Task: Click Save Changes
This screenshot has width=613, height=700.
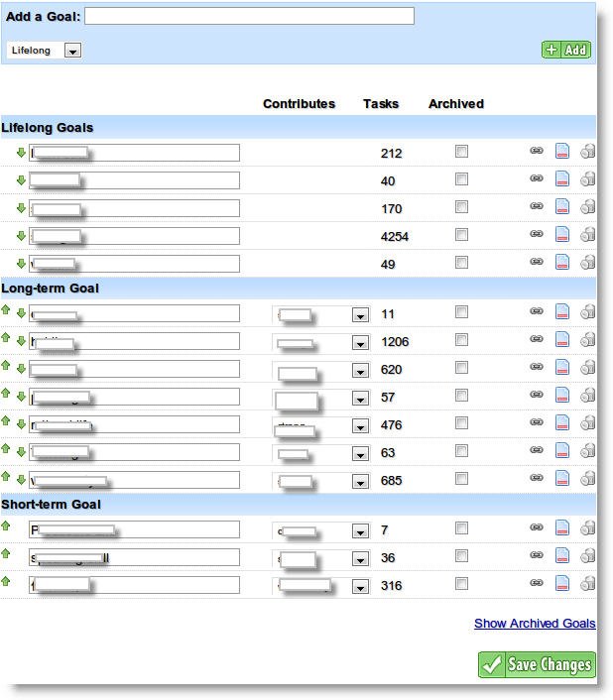Action: pyautogui.click(x=537, y=664)
